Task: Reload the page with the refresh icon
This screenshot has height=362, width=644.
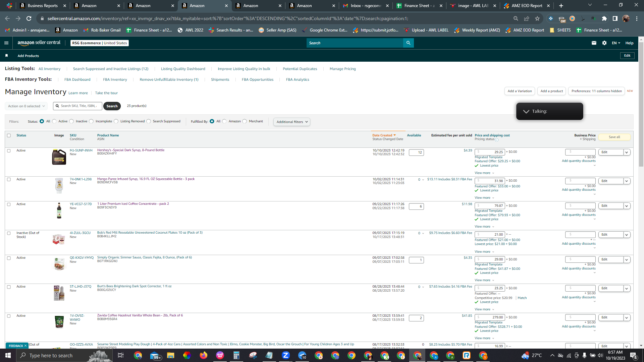Action: [x=29, y=19]
